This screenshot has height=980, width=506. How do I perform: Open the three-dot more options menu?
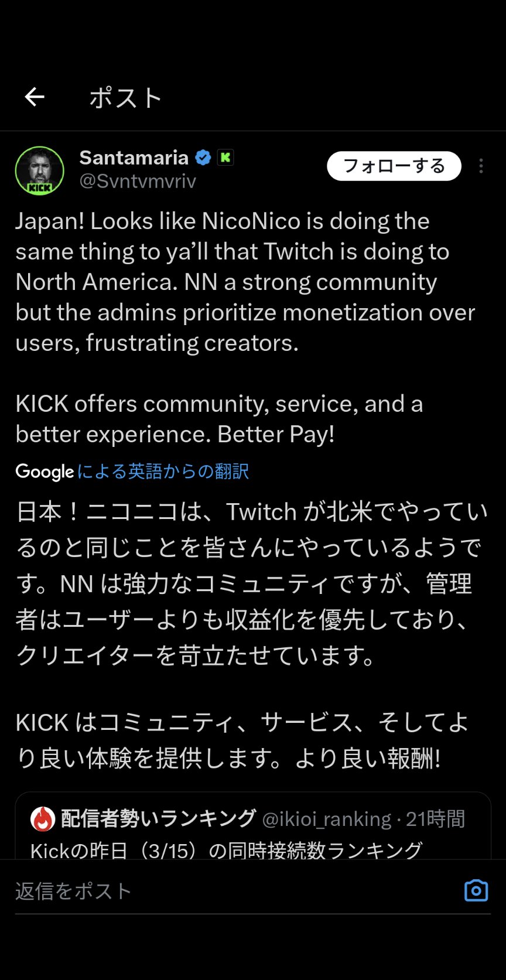pos(481,166)
